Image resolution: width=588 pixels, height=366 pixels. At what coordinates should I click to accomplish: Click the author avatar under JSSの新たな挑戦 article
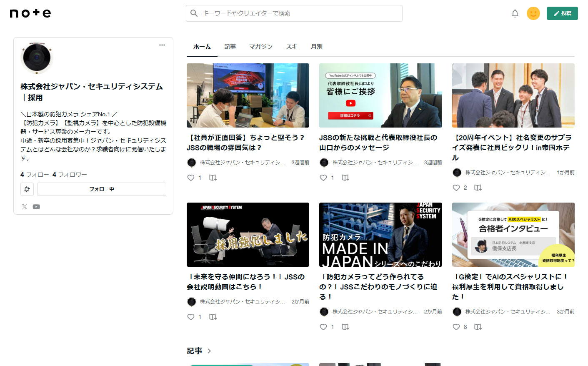coord(324,163)
